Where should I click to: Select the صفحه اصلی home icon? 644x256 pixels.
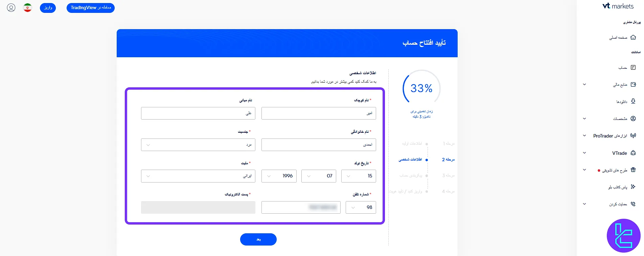[633, 37]
